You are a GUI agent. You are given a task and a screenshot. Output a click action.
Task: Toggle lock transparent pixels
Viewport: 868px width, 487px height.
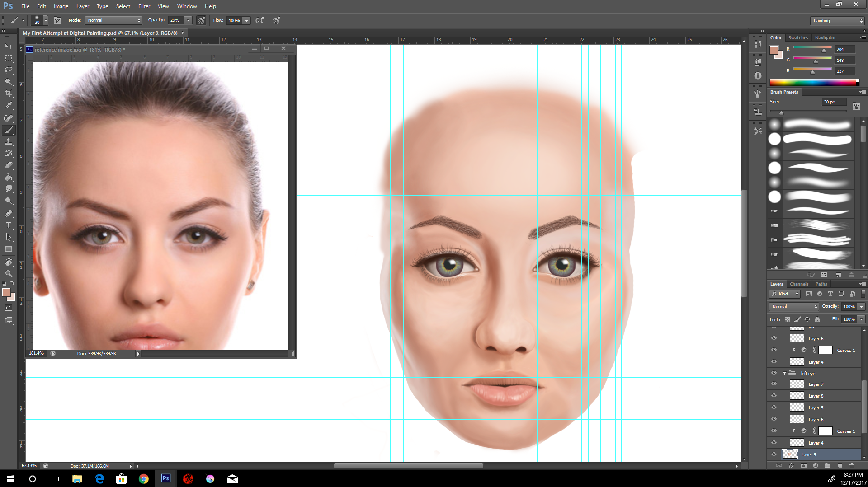[787, 319]
